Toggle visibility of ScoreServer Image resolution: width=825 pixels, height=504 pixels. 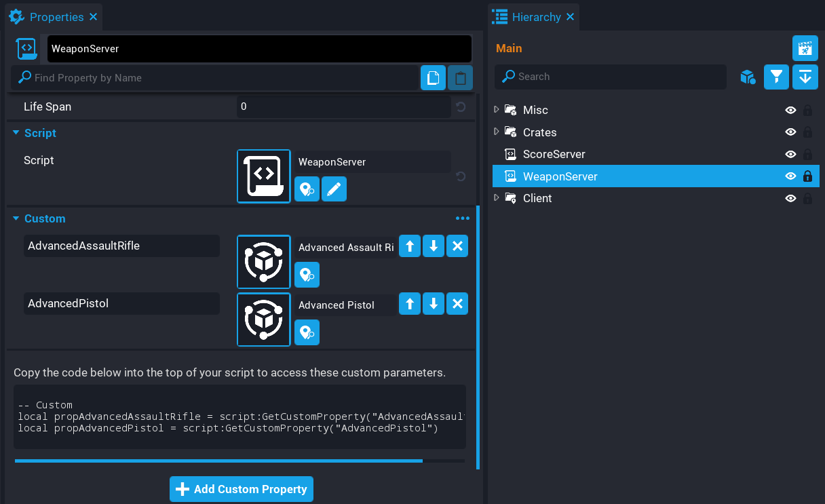point(790,155)
